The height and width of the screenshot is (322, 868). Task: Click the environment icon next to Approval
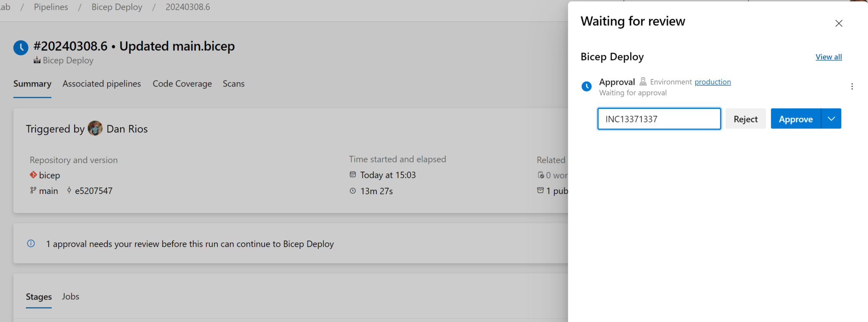coord(643,81)
